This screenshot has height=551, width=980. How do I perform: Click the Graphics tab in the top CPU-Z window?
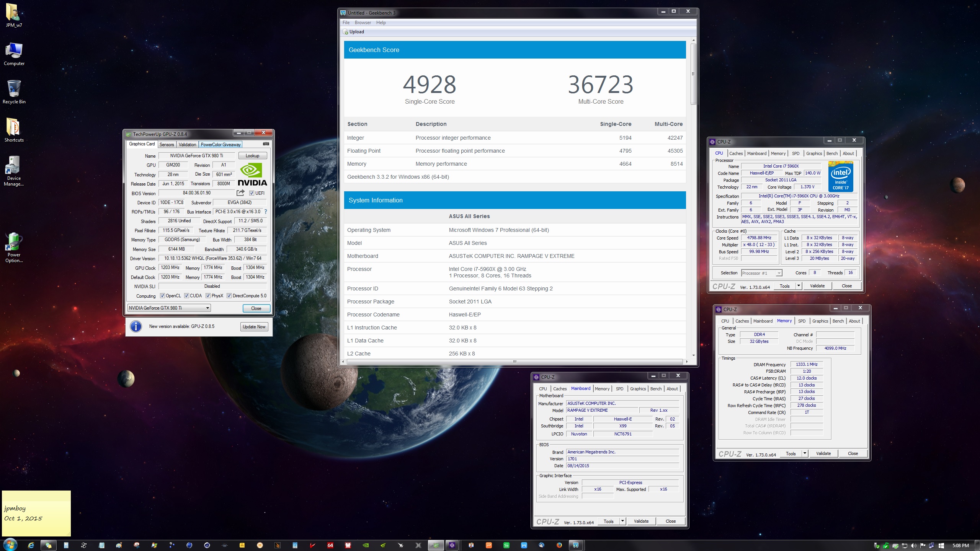click(x=814, y=153)
